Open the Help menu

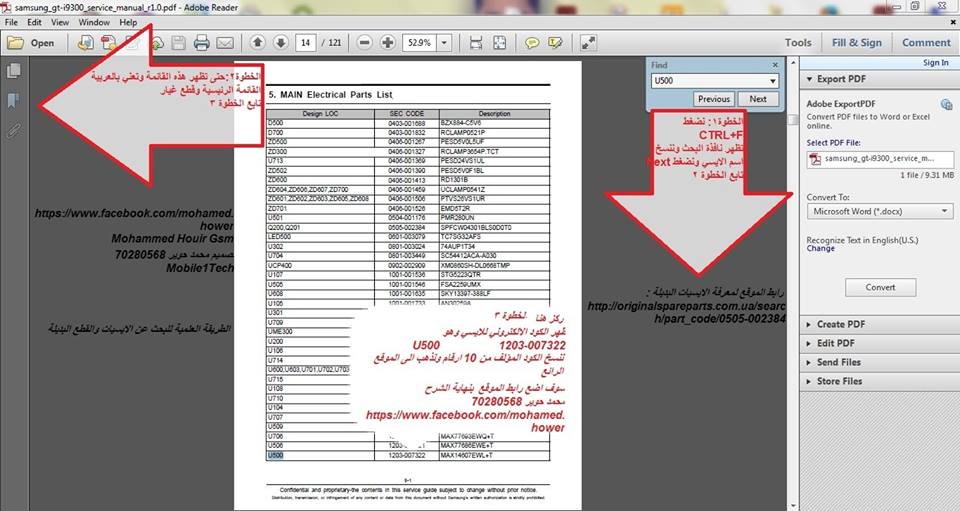click(128, 22)
